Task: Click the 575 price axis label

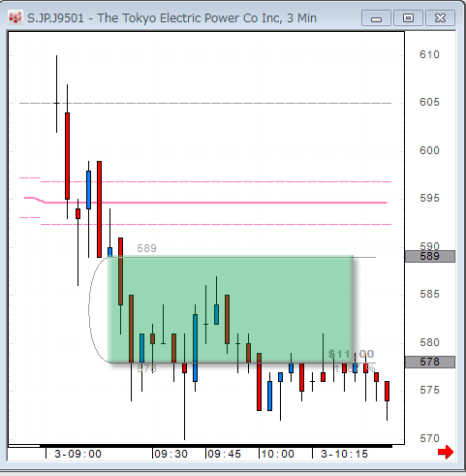Action: coord(429,390)
